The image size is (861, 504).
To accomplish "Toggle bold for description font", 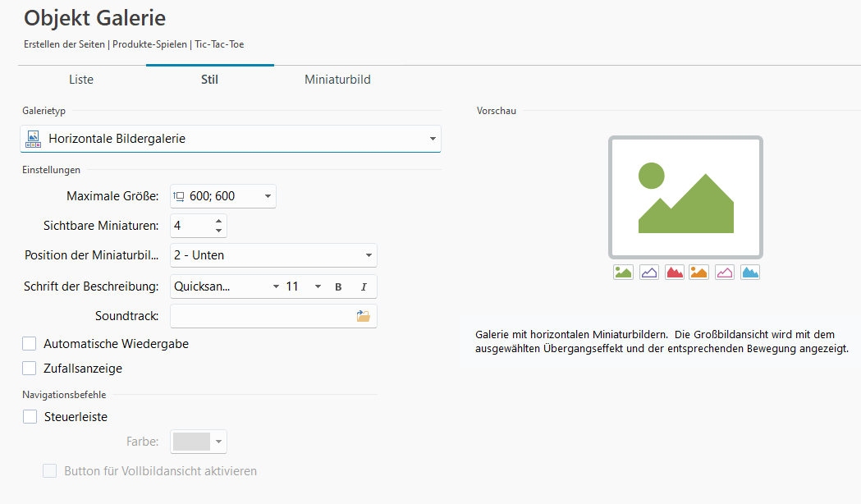I will click(338, 287).
